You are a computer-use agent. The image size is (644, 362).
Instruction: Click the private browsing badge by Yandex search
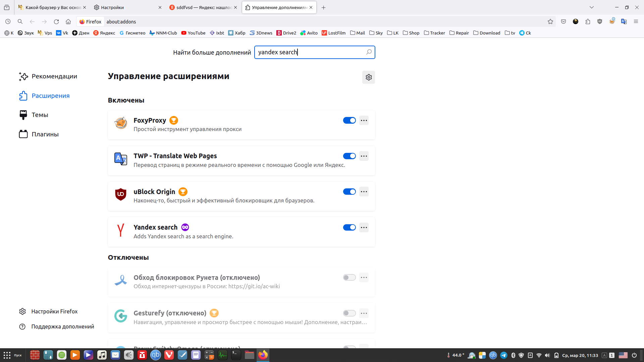pyautogui.click(x=185, y=227)
